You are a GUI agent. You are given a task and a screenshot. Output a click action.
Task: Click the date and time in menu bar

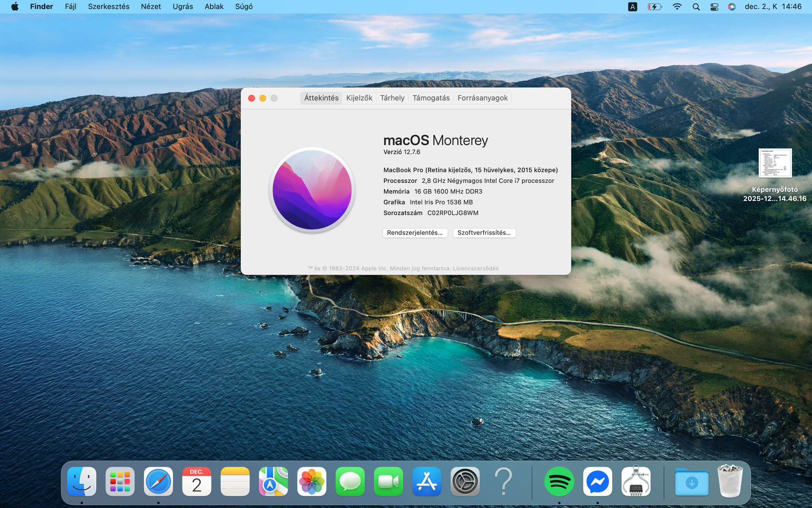pyautogui.click(x=773, y=7)
